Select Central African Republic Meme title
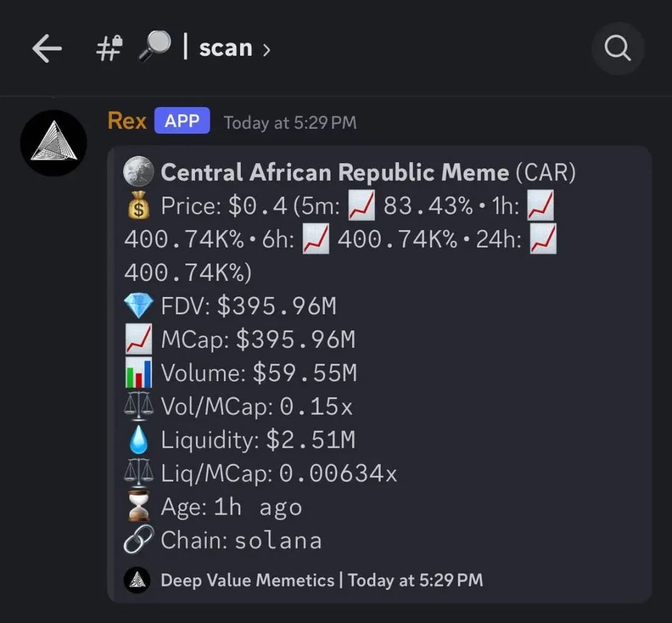This screenshot has width=672, height=623. (335, 172)
